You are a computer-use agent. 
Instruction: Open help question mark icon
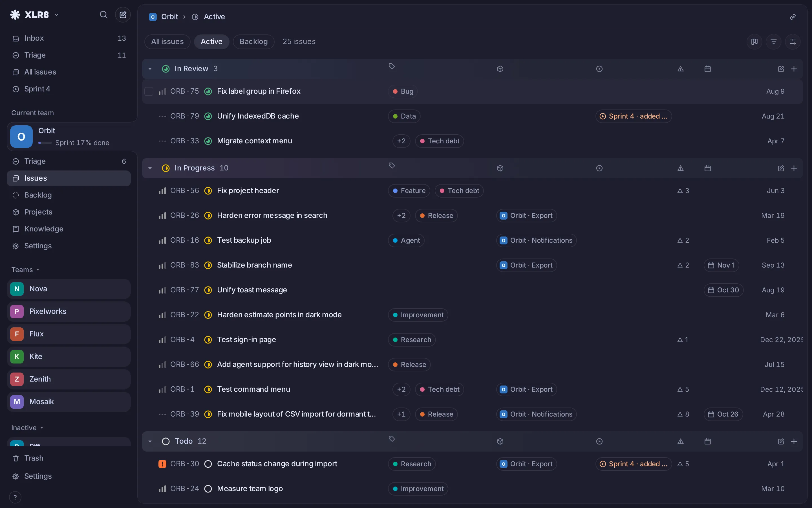(x=15, y=497)
